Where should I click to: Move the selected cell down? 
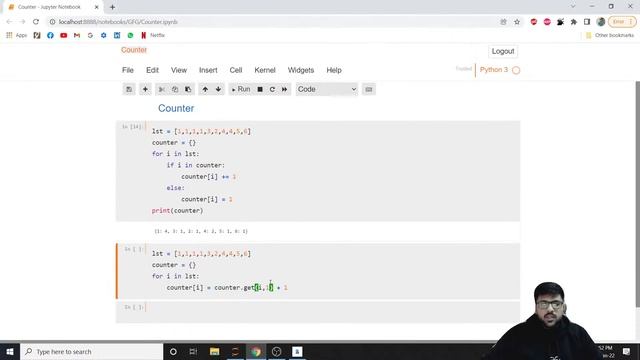pos(218,89)
